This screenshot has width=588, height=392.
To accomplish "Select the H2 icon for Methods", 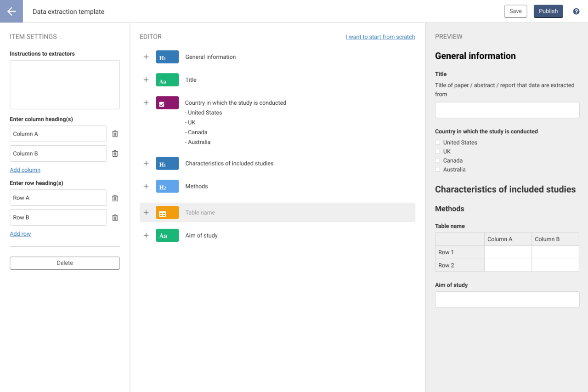I will [167, 187].
